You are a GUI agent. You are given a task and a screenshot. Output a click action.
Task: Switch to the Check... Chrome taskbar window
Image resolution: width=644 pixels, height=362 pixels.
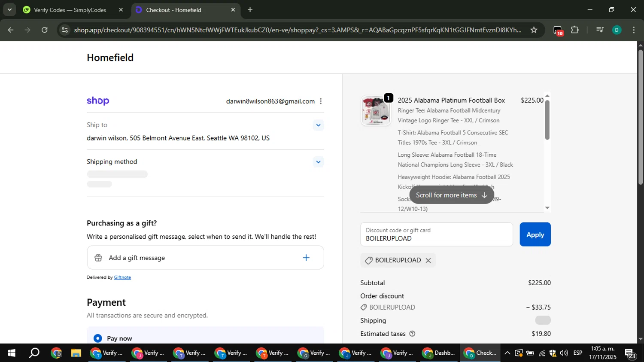480,353
